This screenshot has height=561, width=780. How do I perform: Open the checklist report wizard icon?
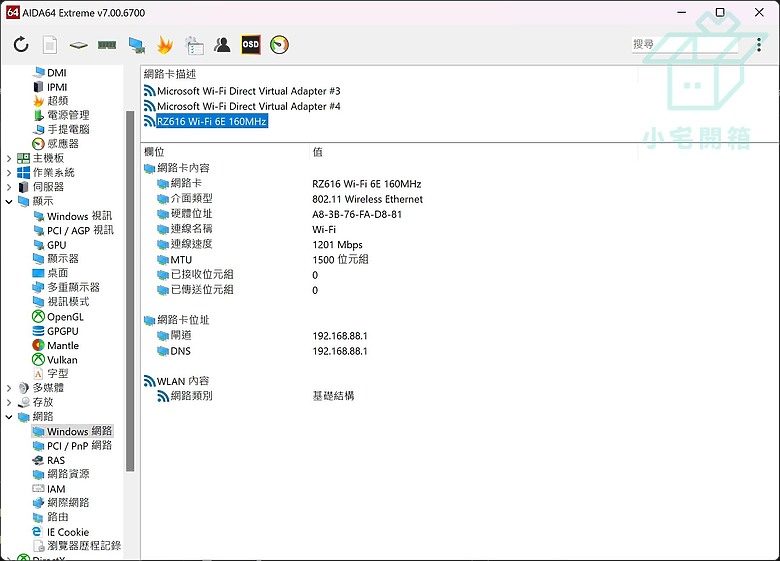click(194, 45)
